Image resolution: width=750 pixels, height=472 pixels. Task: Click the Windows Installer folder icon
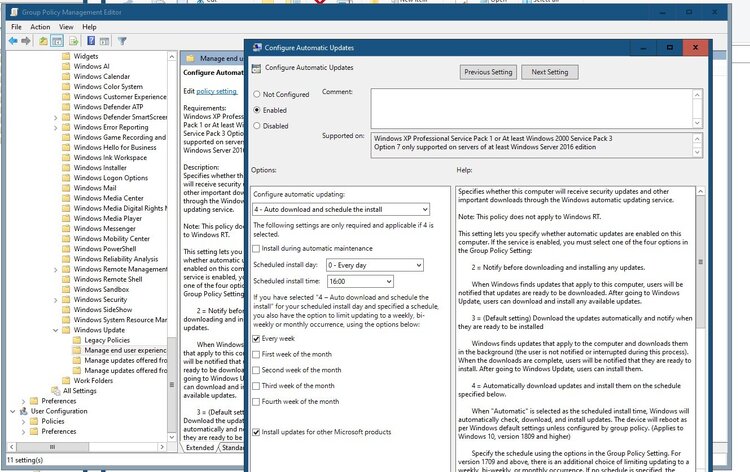66,167
